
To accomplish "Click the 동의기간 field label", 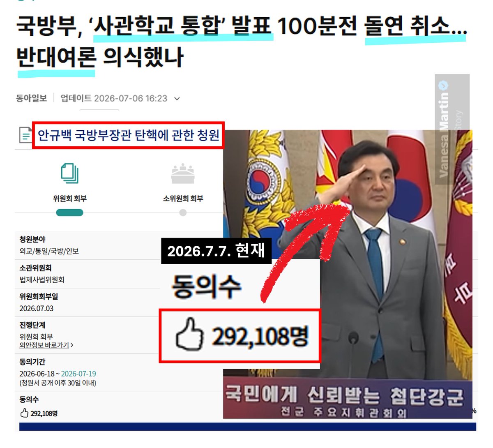I will pos(32,362).
